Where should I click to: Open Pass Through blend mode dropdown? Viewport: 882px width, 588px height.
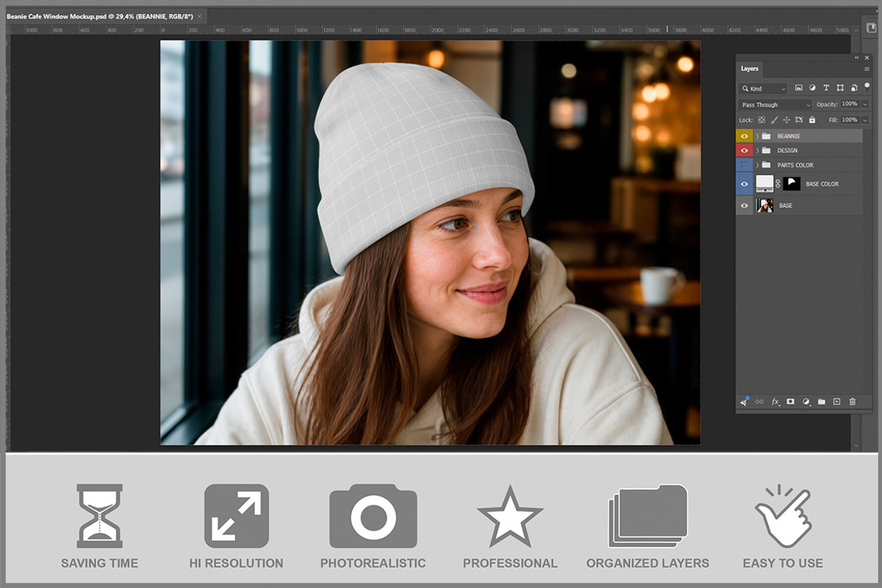click(775, 104)
